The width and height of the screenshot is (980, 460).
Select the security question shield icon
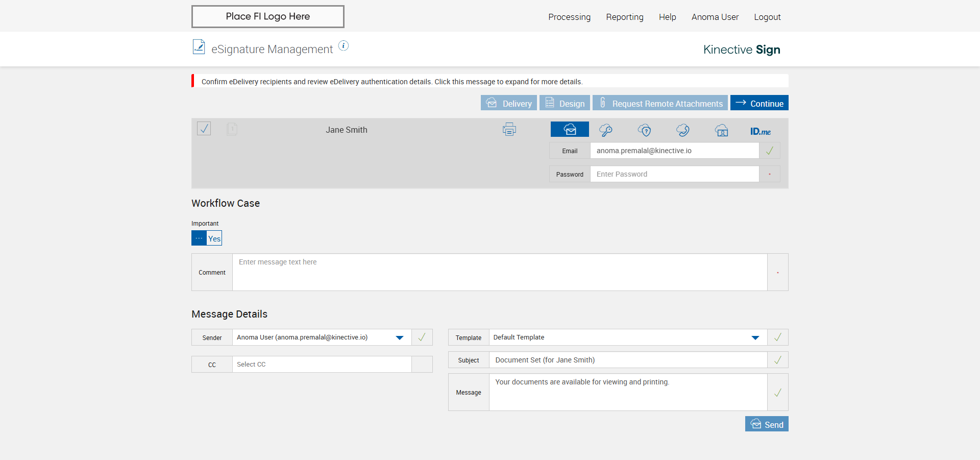(645, 130)
